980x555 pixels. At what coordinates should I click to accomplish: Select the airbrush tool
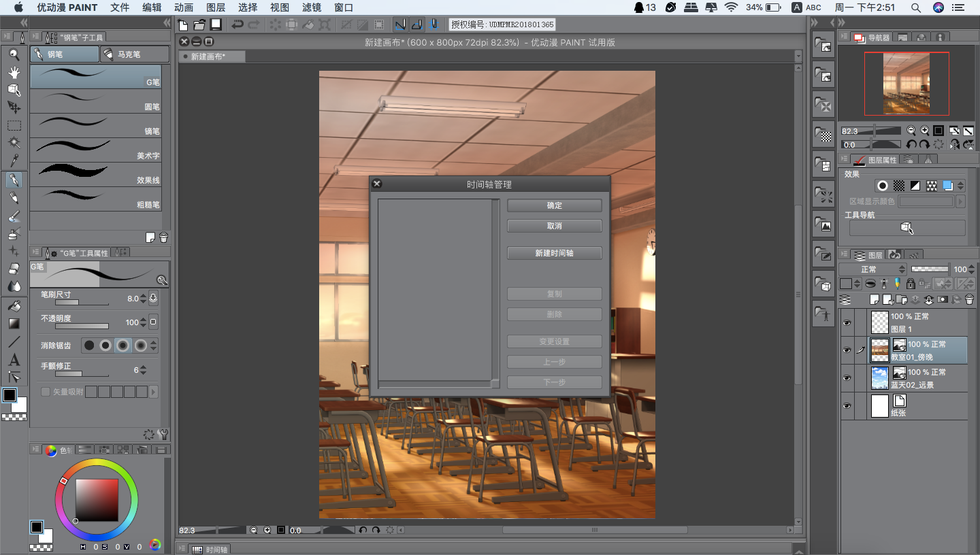[14, 234]
